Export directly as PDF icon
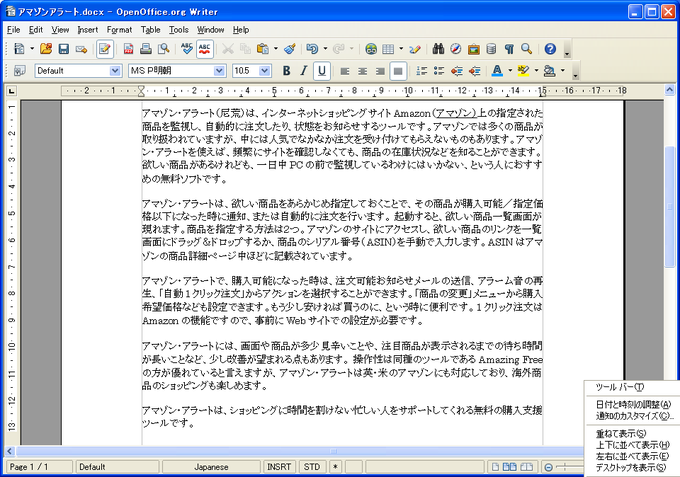Image resolution: width=680 pixels, height=477 pixels. [x=128, y=49]
